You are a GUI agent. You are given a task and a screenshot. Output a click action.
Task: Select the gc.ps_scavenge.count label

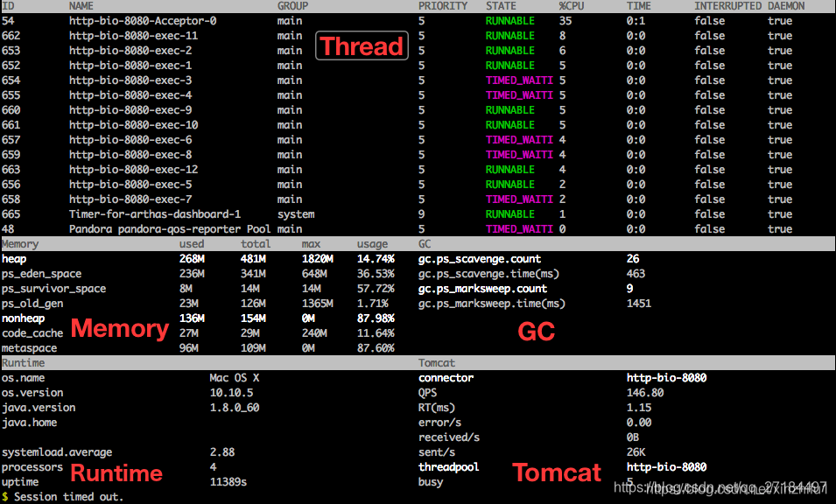click(x=480, y=259)
